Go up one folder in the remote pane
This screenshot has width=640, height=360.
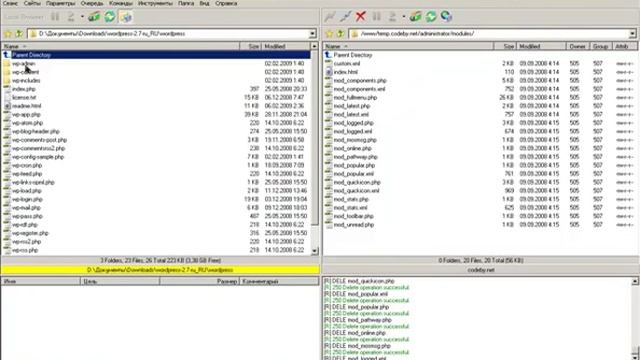tap(340, 34)
